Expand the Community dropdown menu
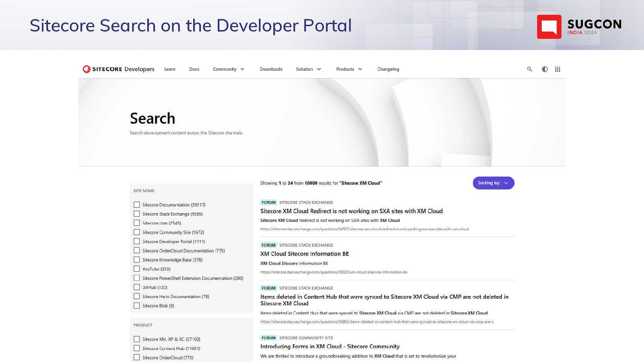The width and height of the screenshot is (644, 362). (229, 69)
